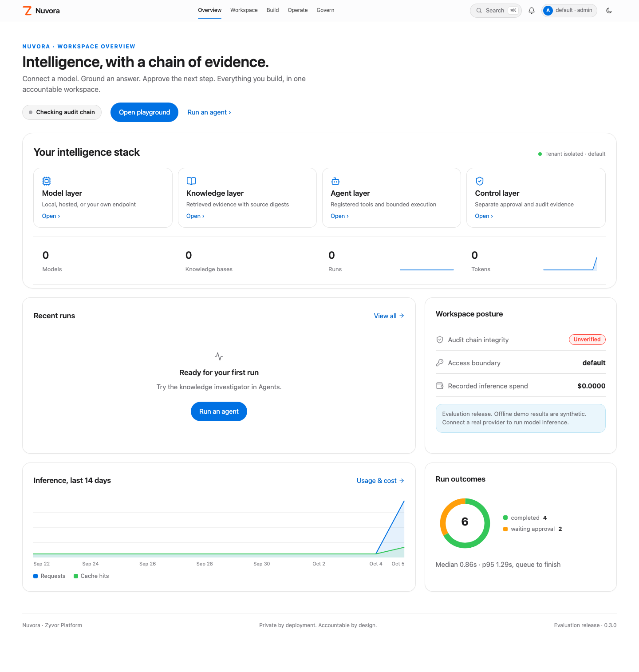The image size is (639, 672).
Task: Click the Agent layer robot icon
Action: [x=335, y=181]
